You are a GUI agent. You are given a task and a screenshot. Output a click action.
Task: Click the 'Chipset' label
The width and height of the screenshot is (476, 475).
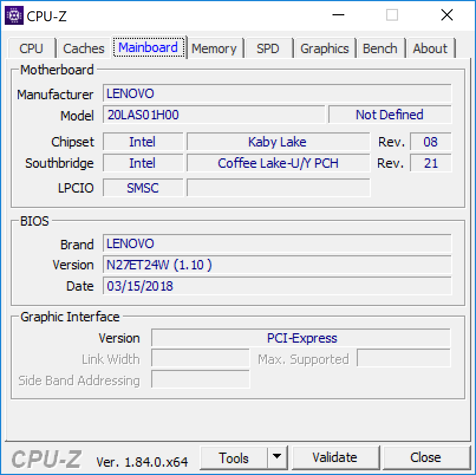pos(73,142)
